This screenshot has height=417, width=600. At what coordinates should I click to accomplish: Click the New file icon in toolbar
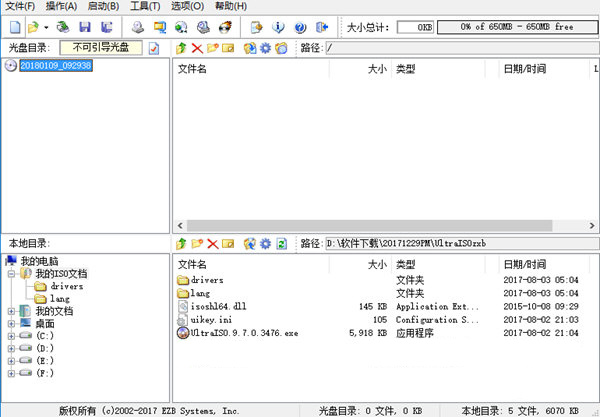click(14, 26)
